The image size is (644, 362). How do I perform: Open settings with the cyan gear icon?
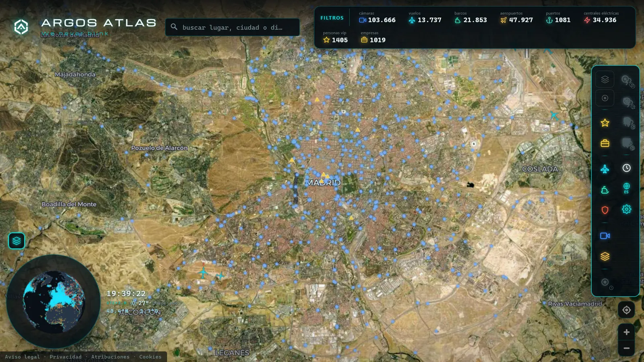pos(626,209)
